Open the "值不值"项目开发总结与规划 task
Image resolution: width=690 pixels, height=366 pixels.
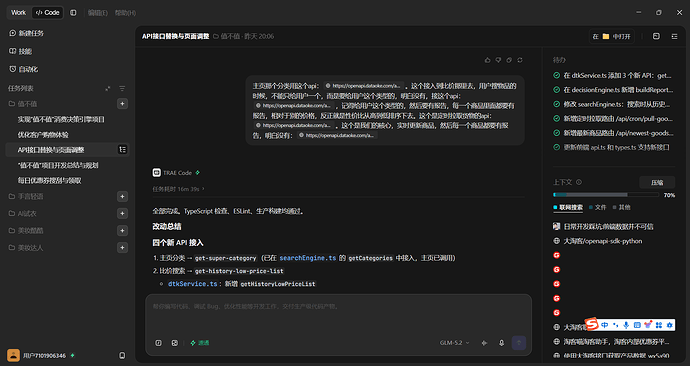pyautogui.click(x=58, y=165)
